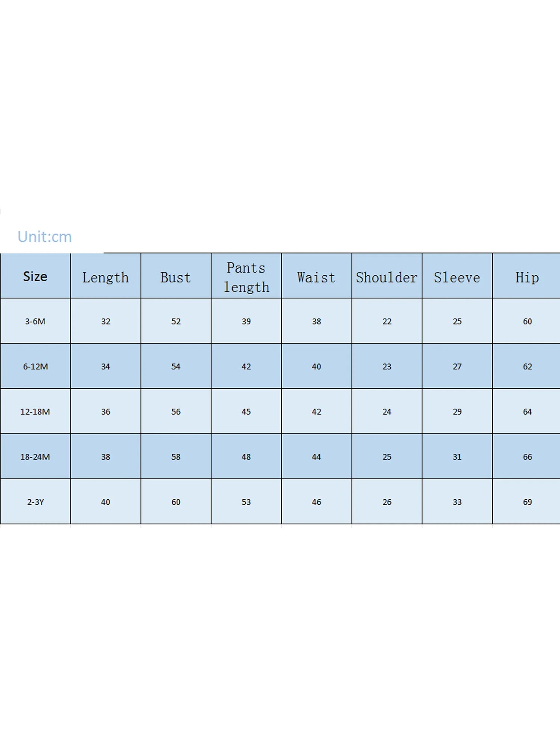Select Sleeve value 31 cell
560x747 pixels.
point(457,457)
